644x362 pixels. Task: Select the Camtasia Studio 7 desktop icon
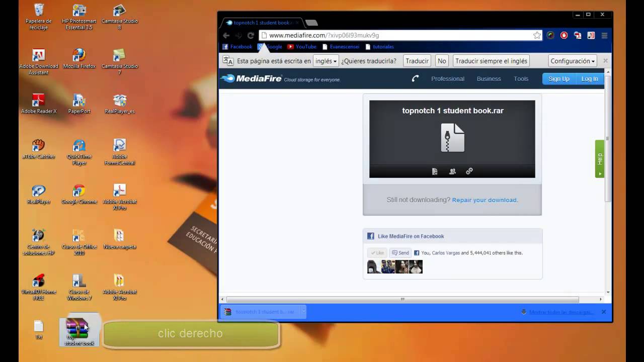click(x=119, y=62)
